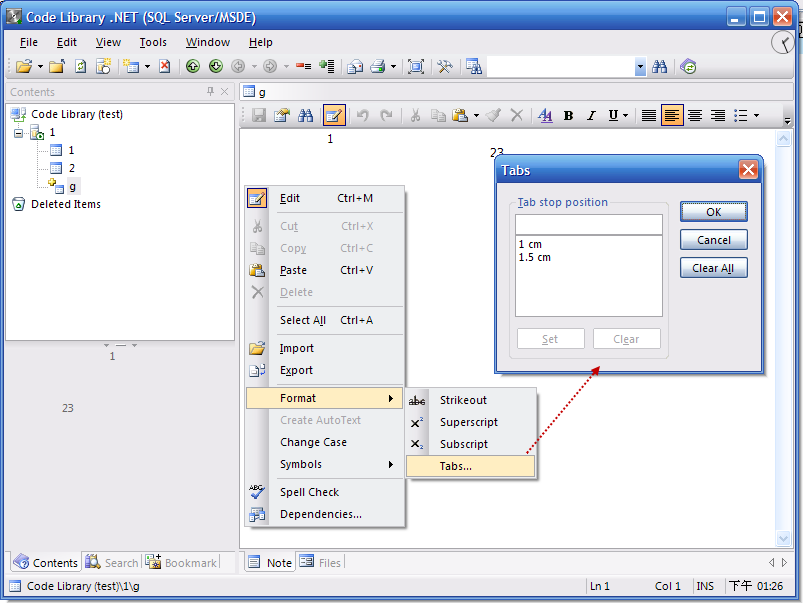The height and width of the screenshot is (603, 803).
Task: Open the File menu
Action: coord(29,42)
